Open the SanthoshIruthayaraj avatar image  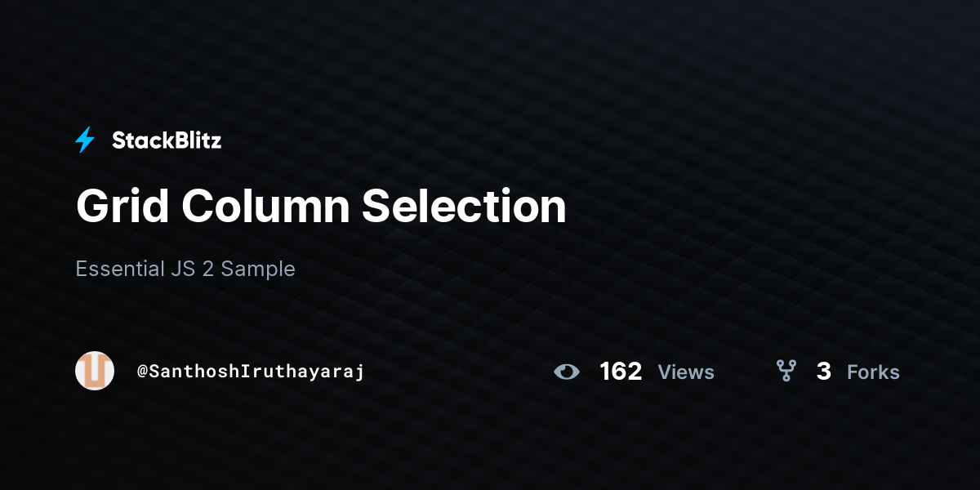coord(95,371)
